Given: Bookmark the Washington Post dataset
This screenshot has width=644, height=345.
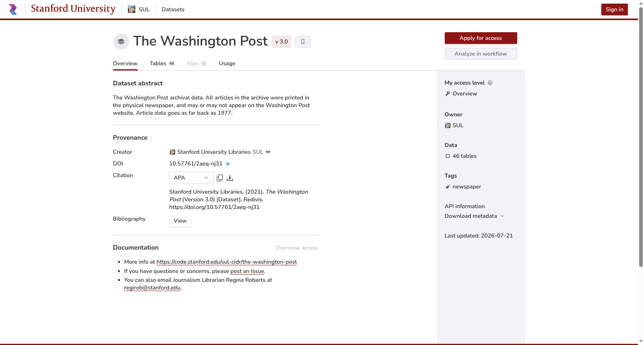Looking at the screenshot, I should [303, 41].
